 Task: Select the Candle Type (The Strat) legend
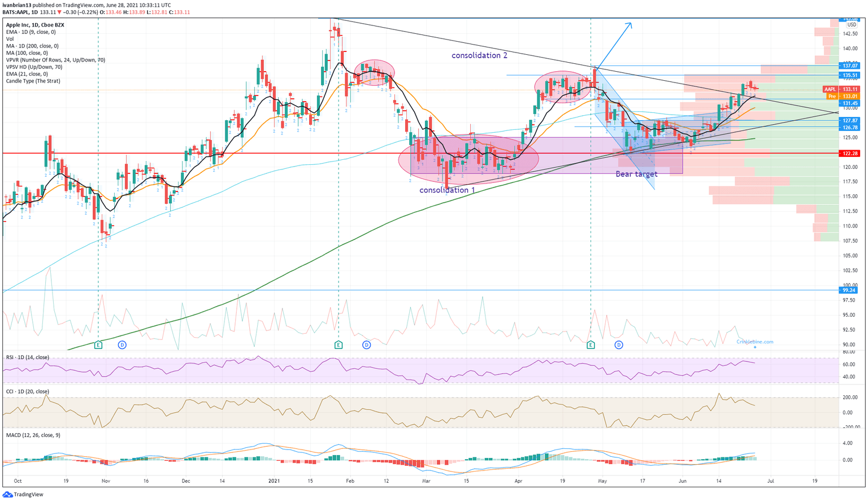pos(33,81)
